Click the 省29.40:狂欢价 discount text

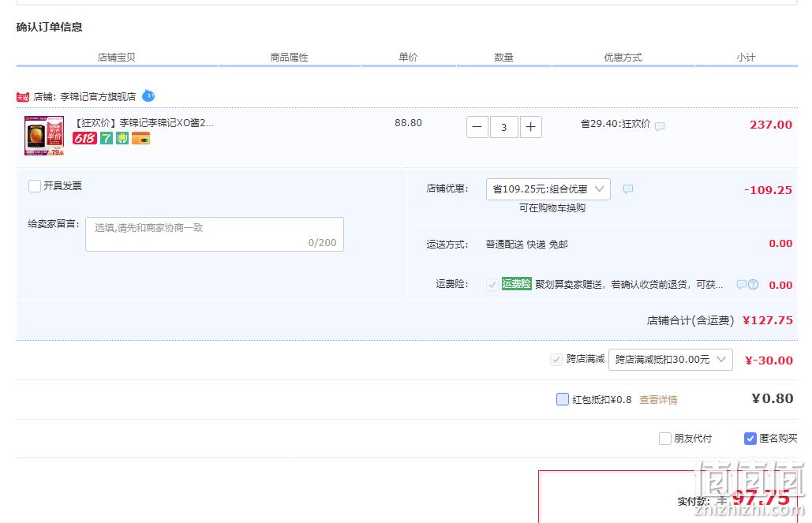click(x=616, y=124)
